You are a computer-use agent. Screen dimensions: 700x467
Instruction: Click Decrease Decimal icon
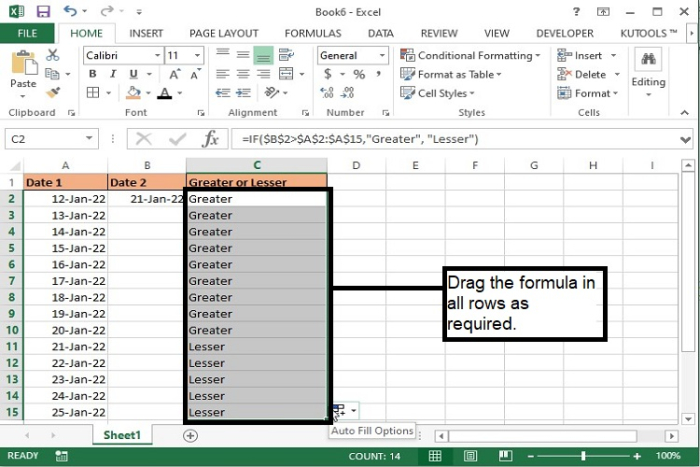tap(347, 93)
